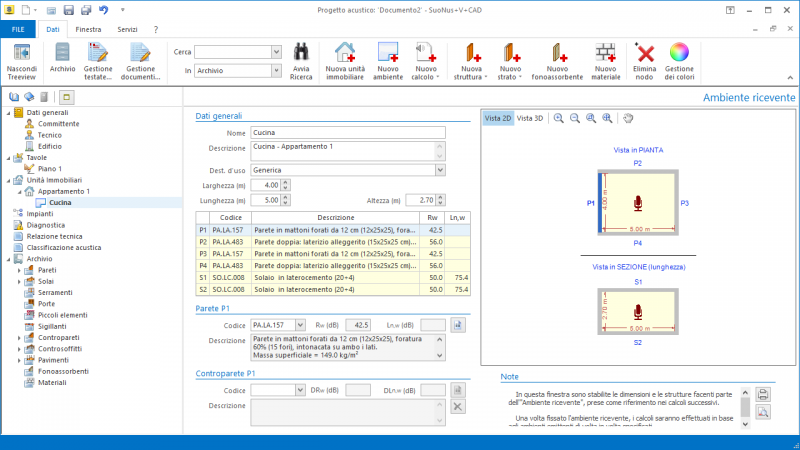Open the In Archivio dropdown
800x450 pixels.
coord(276,70)
